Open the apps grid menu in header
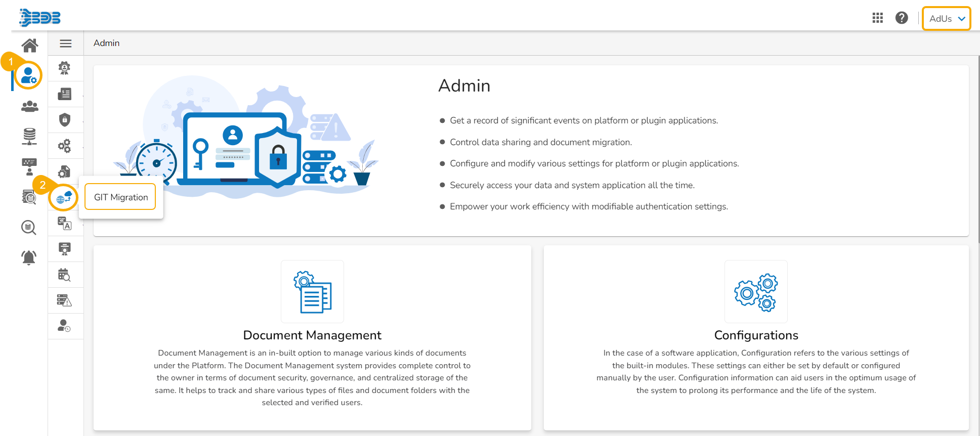The width and height of the screenshot is (980, 436). pos(878,18)
